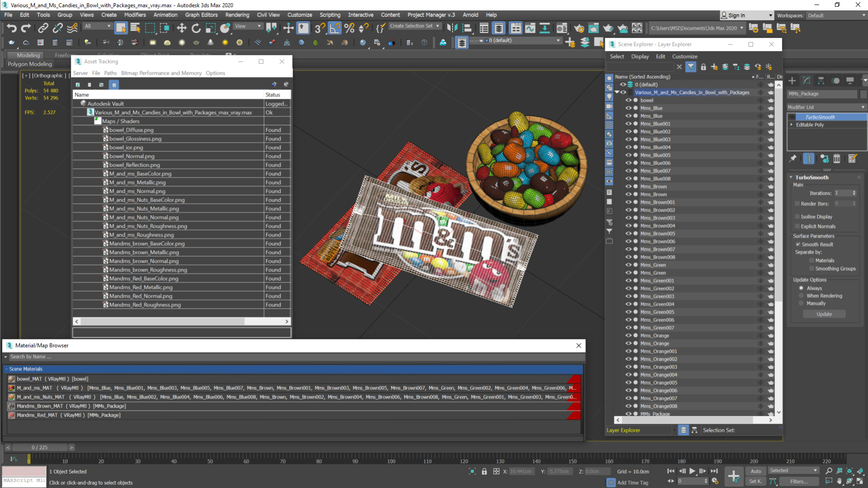Collapse the Scene Materials group
868x488 pixels.
(7, 369)
